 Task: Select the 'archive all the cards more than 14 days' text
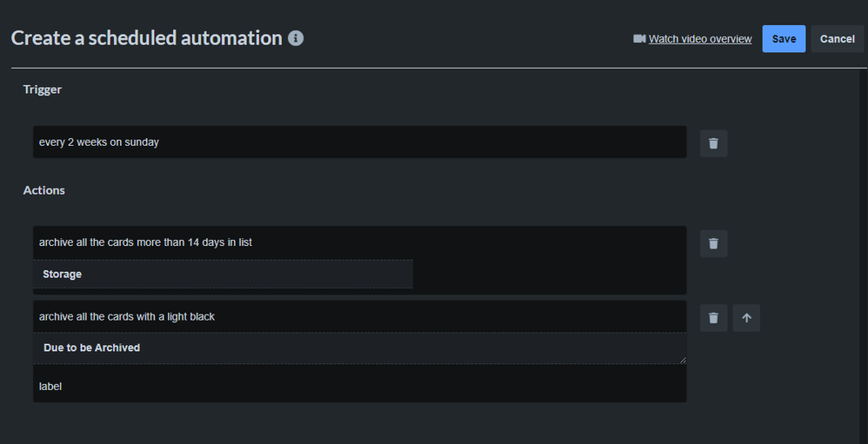[145, 242]
